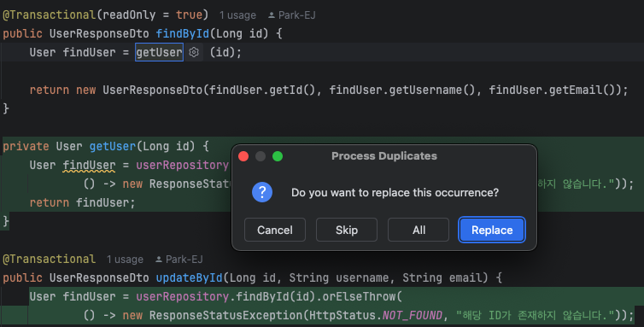Close the Process Duplicates dialog via red button

pos(243,156)
